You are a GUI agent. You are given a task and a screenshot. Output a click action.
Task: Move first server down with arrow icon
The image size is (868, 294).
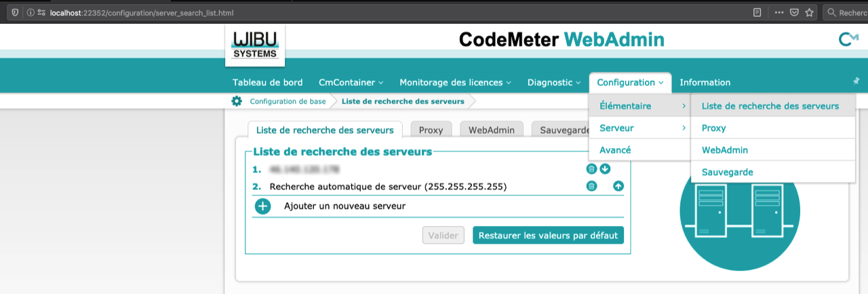tap(605, 169)
